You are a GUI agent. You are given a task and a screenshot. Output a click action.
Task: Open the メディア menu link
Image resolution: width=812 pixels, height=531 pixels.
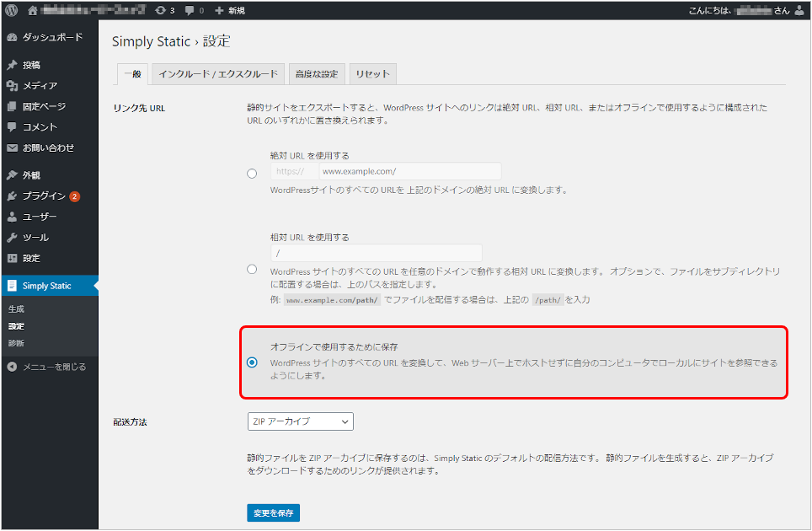pyautogui.click(x=40, y=85)
